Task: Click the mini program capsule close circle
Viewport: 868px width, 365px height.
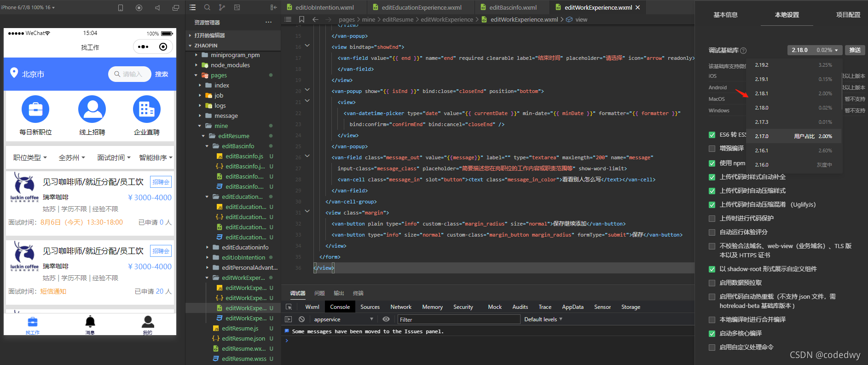Action: (x=163, y=46)
